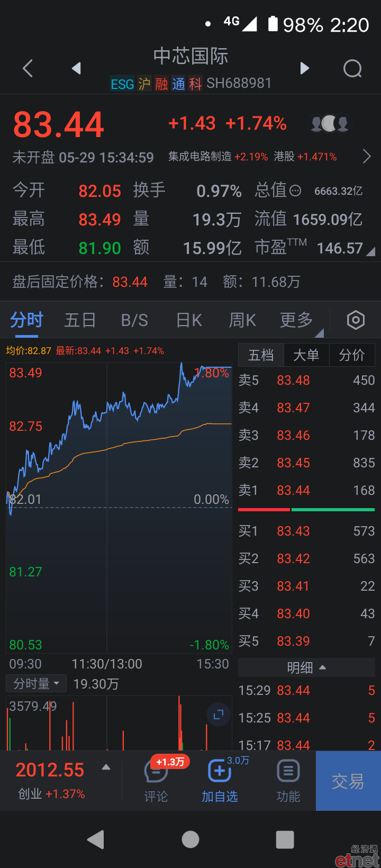
Task: Tap the battery status icon
Action: (x=273, y=24)
